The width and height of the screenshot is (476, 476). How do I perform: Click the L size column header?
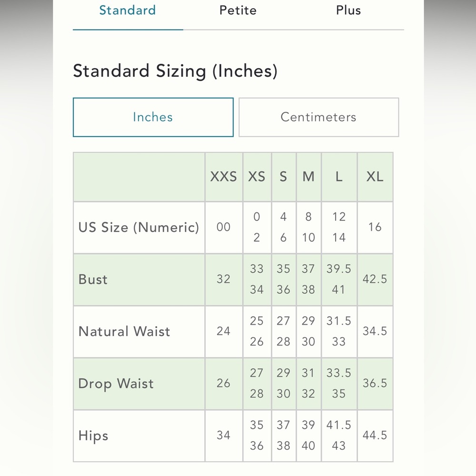[339, 177]
